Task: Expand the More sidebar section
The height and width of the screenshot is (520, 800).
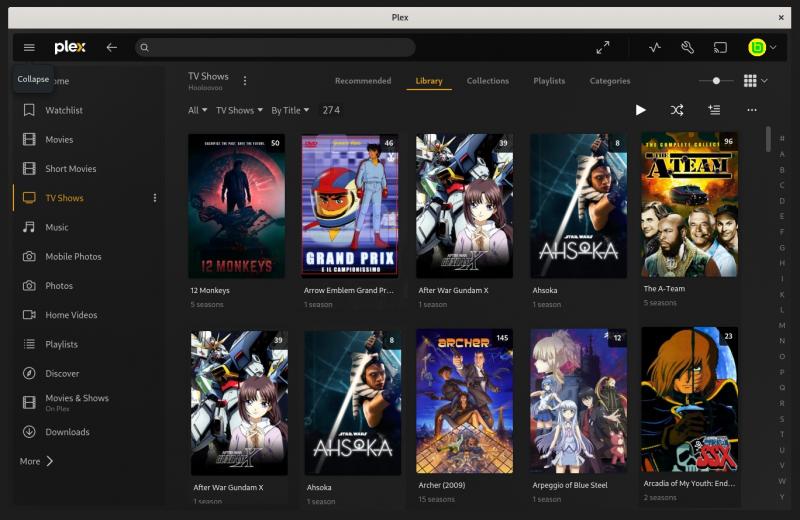Action: 36,461
